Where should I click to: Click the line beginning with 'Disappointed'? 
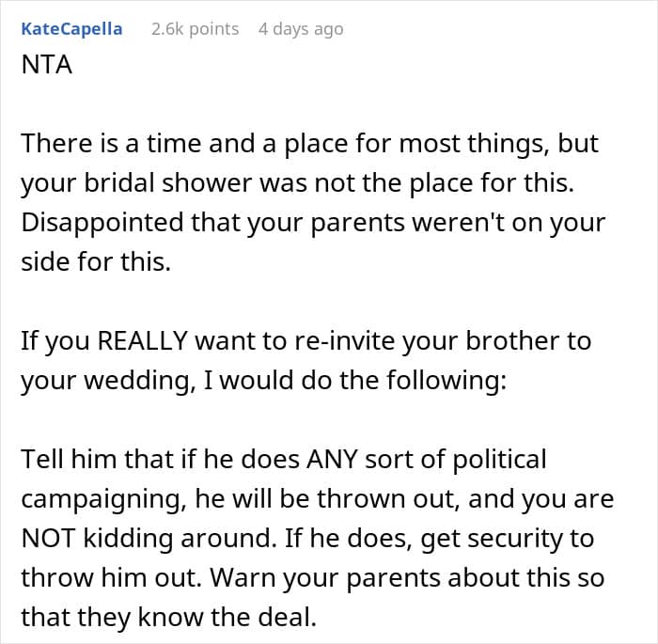coord(312,223)
